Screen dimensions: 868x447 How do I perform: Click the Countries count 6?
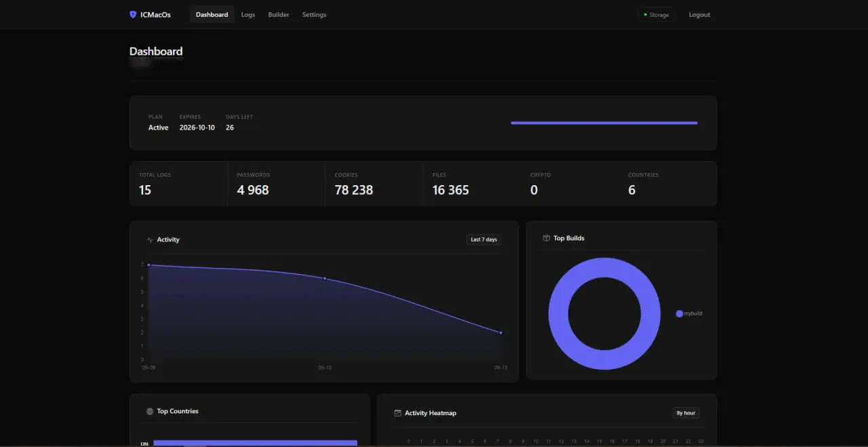coord(631,190)
